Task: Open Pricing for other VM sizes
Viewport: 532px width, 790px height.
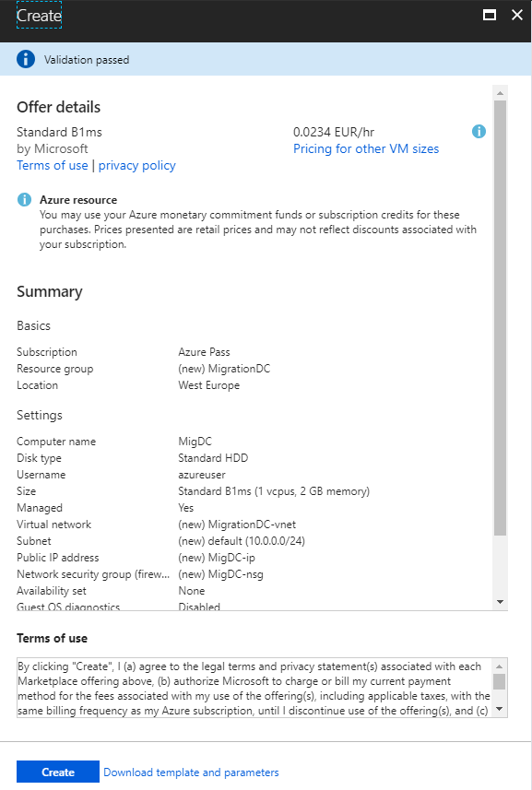Action: [366, 148]
